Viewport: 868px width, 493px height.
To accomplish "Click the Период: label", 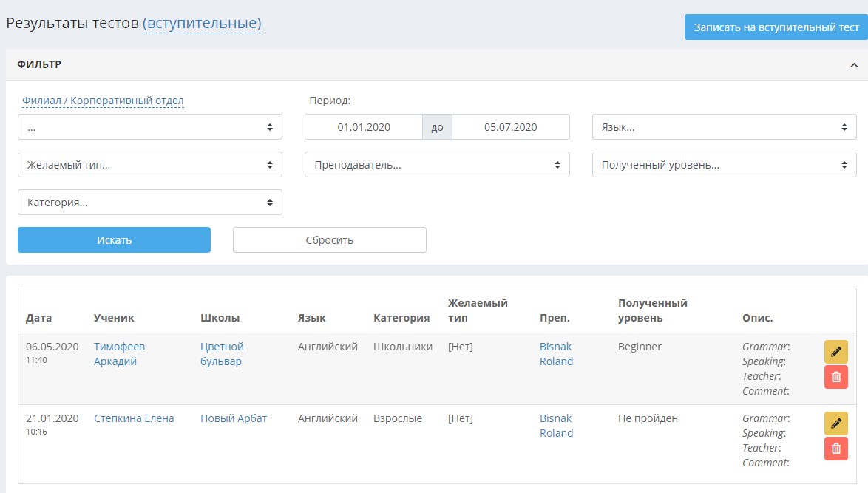I will (x=330, y=101).
